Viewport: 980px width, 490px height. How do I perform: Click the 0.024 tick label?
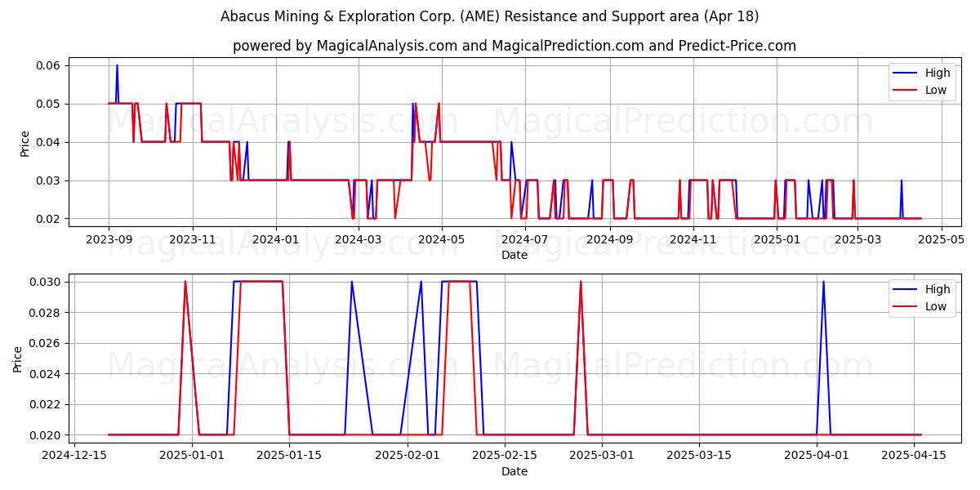[47, 373]
